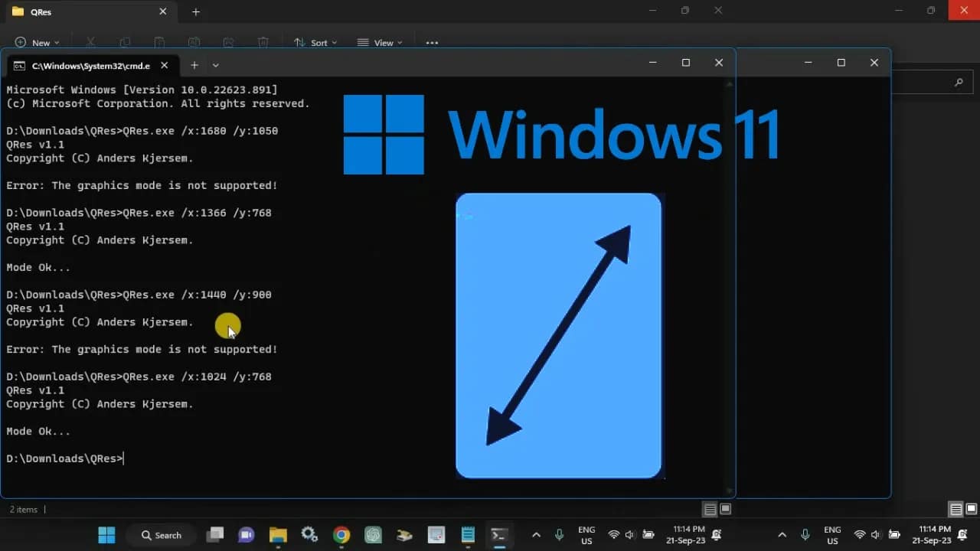Screen dimensions: 980x551
Task: Open Google Chrome from the taskbar
Action: coord(341,534)
